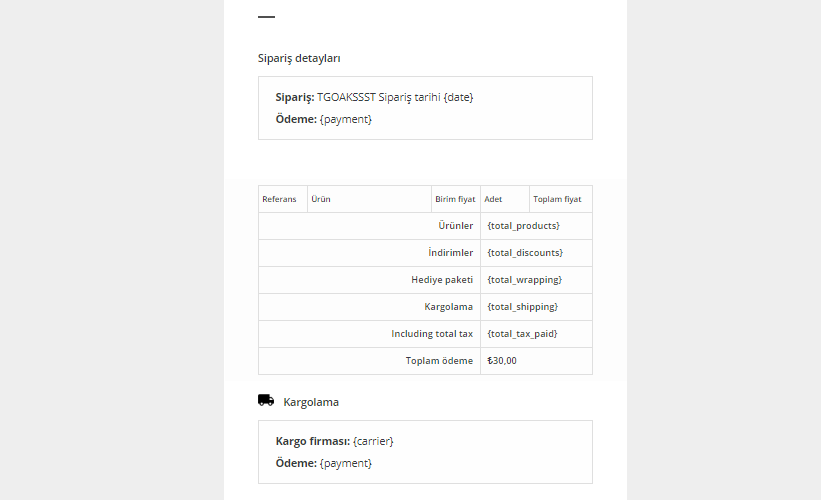821x500 pixels.
Task: Click the truck icon beside Kargolama
Action: (x=266, y=400)
